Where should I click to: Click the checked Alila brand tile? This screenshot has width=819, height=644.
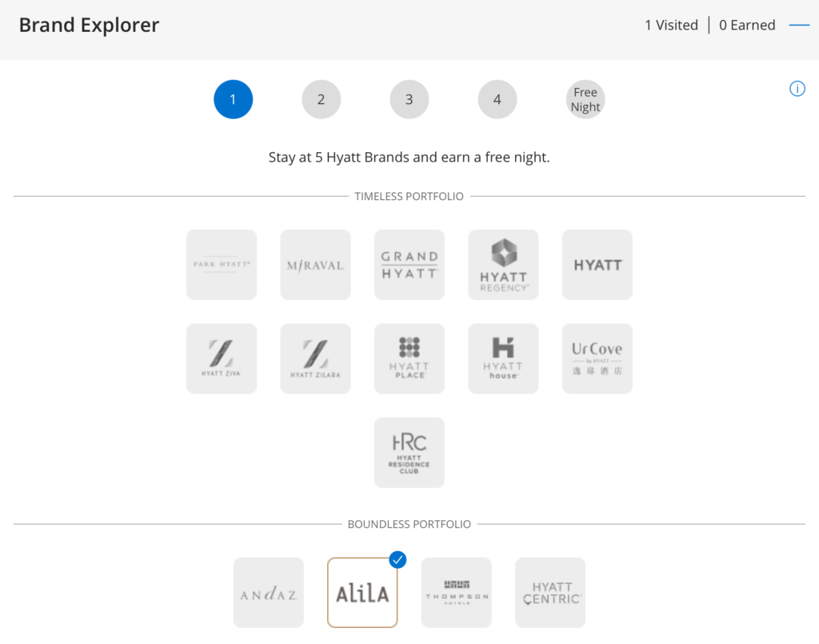(x=362, y=592)
